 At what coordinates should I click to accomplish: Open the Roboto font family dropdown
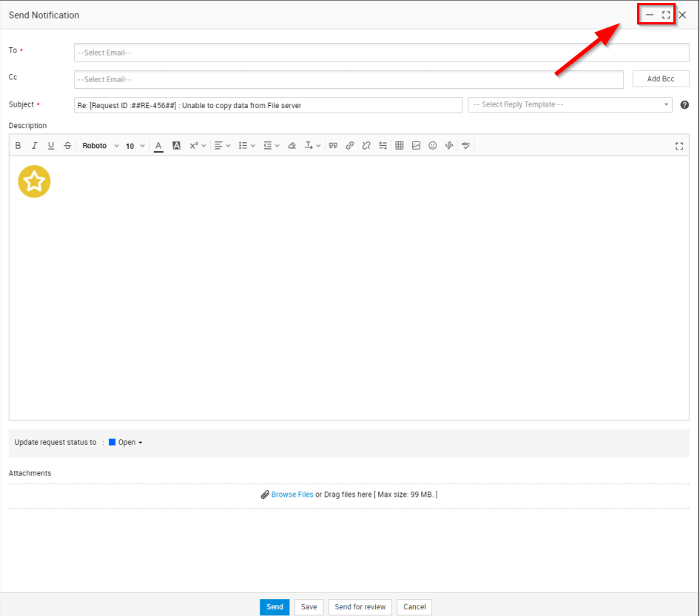(98, 145)
